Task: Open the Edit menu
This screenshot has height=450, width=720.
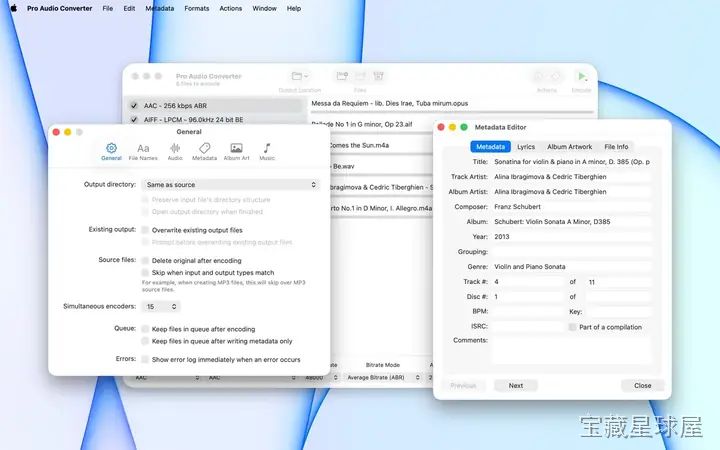Action: (129, 8)
